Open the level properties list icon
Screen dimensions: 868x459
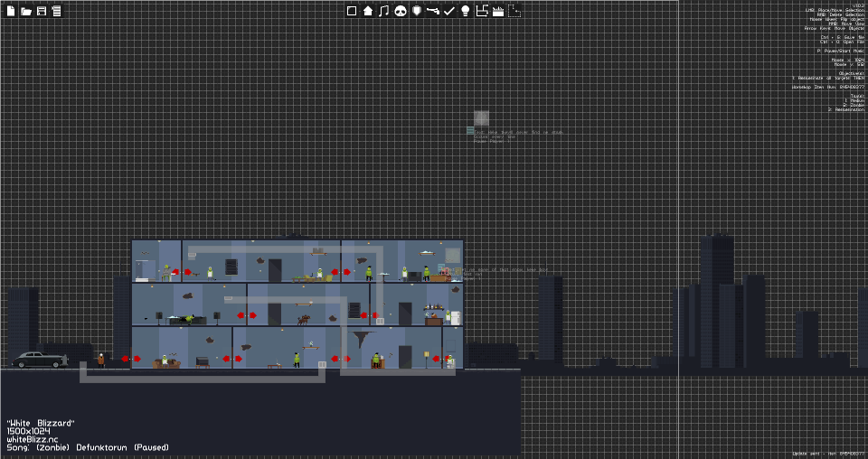56,11
